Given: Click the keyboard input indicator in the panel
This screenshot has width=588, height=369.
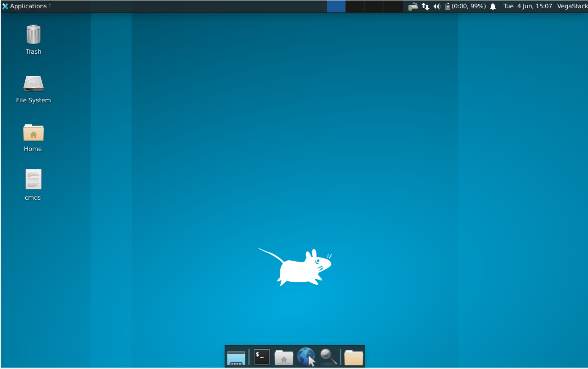Looking at the screenshot, I should (x=412, y=6).
